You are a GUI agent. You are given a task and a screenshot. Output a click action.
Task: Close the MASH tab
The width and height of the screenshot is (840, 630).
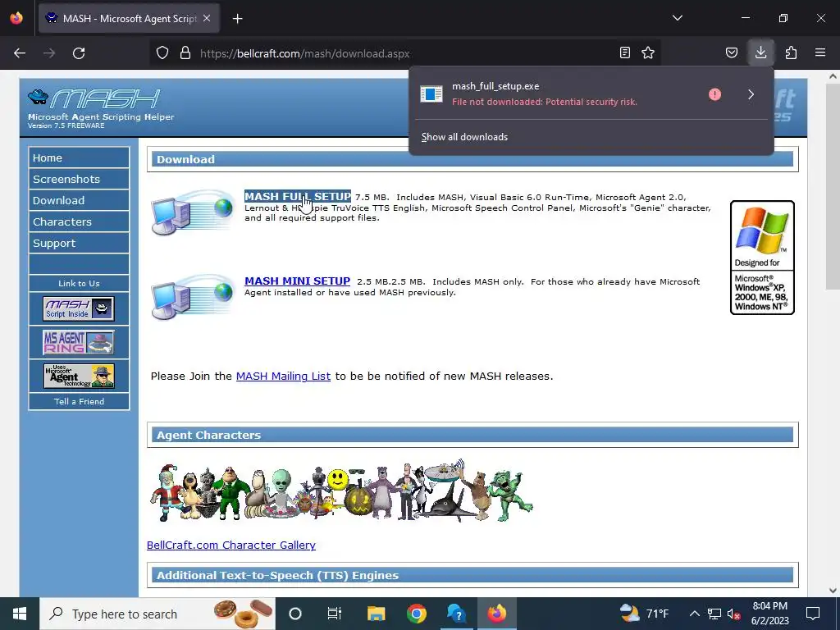207,18
